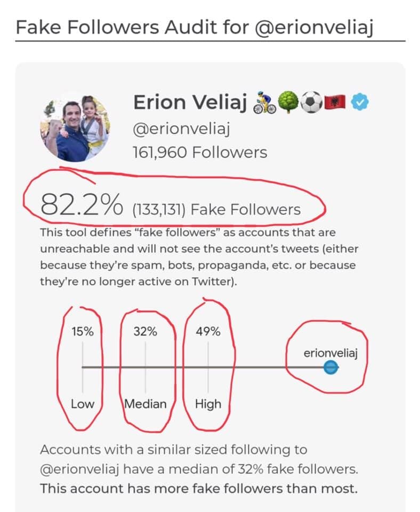Click the Albanian flag emoji
Image resolution: width=420 pixels, height=512 pixels.
(335, 102)
